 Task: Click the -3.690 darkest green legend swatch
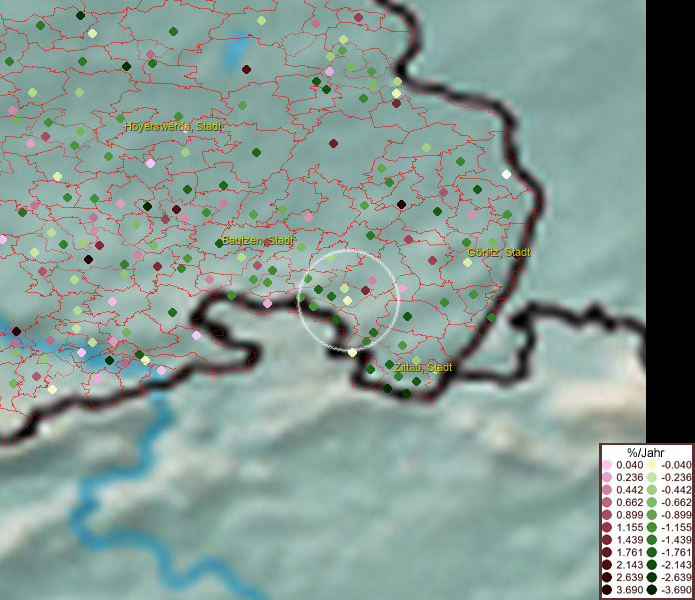pos(652,590)
